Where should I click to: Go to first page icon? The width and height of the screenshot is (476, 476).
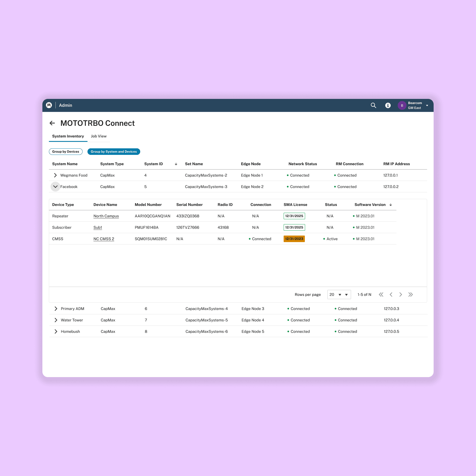click(381, 295)
